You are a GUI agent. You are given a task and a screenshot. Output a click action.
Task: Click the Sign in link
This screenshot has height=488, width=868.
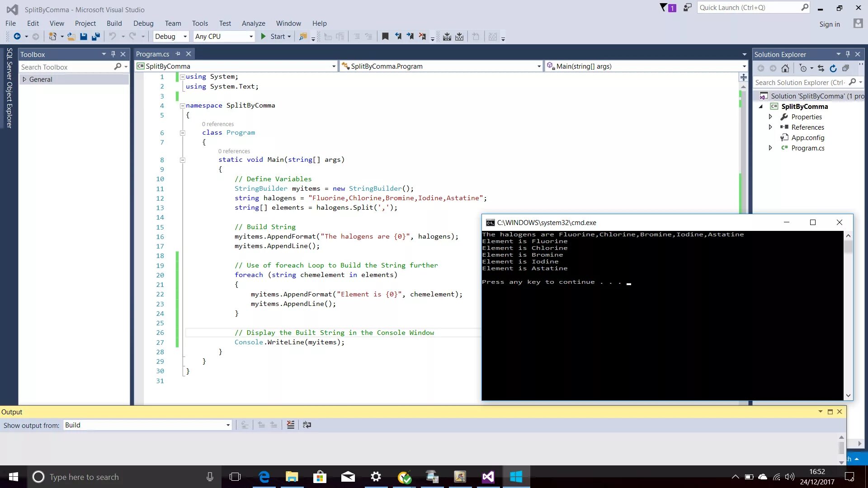pos(829,24)
